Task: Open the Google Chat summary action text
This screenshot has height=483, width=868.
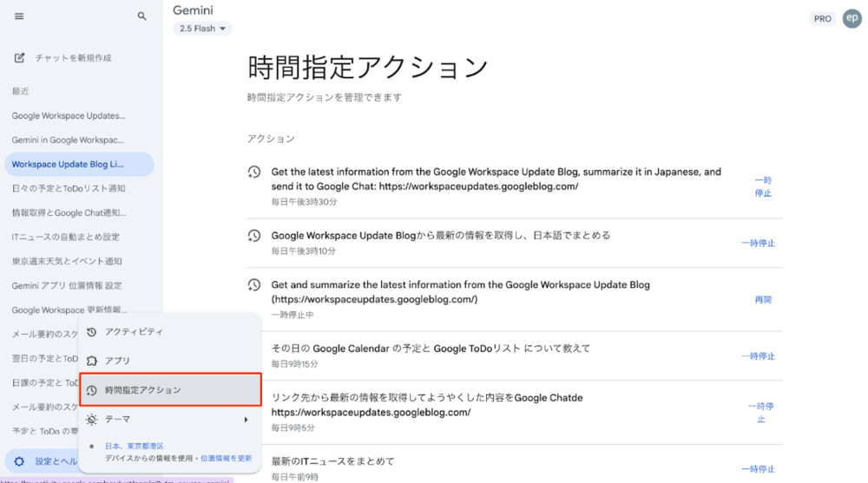Action: (x=496, y=179)
